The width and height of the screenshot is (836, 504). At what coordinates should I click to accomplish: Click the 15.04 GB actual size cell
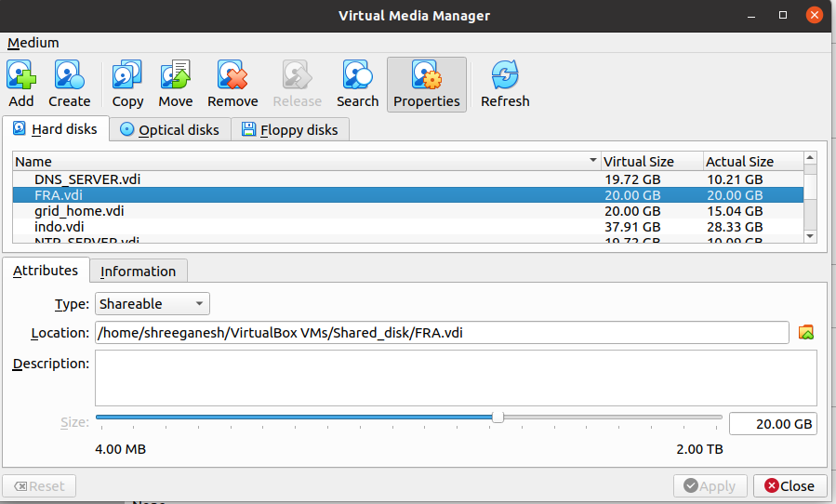tap(735, 211)
